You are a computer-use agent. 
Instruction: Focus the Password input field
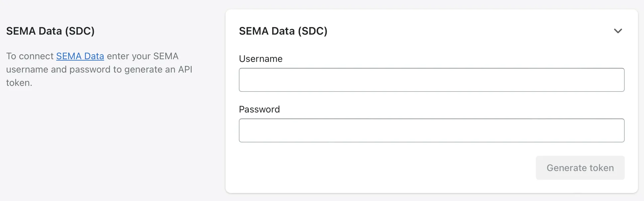coord(431,130)
